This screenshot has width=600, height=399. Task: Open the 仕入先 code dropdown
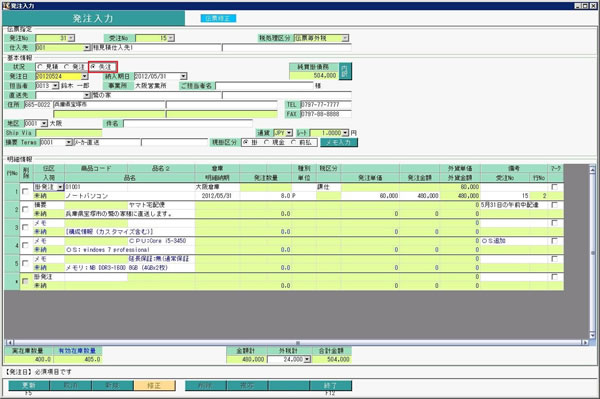click(x=87, y=48)
